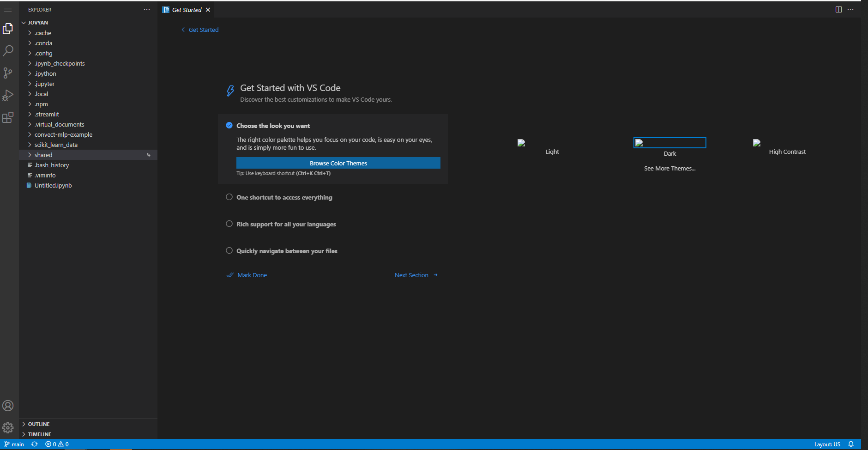Viewport: 868px width, 450px height.
Task: Click the main branch indicator in status bar
Action: 14,444
